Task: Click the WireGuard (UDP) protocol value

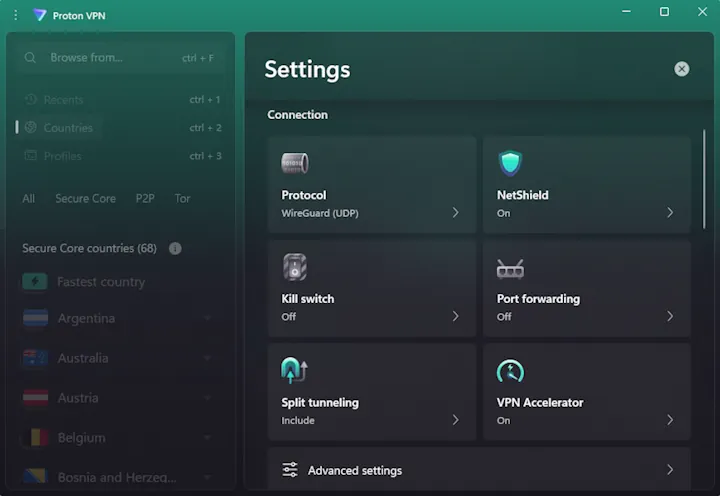Action: [x=320, y=213]
